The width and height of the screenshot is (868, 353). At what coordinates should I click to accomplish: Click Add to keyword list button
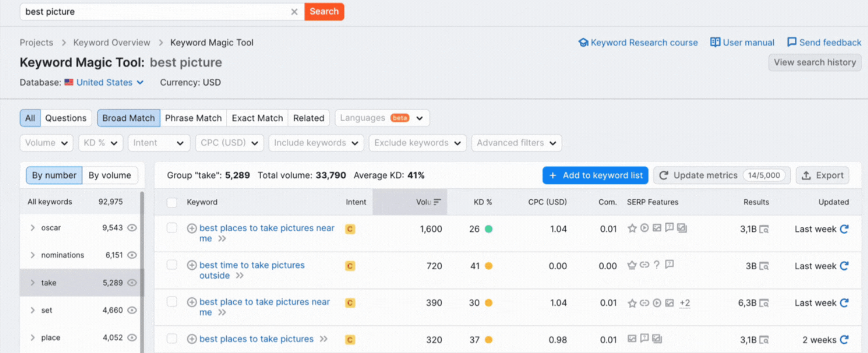click(x=595, y=175)
